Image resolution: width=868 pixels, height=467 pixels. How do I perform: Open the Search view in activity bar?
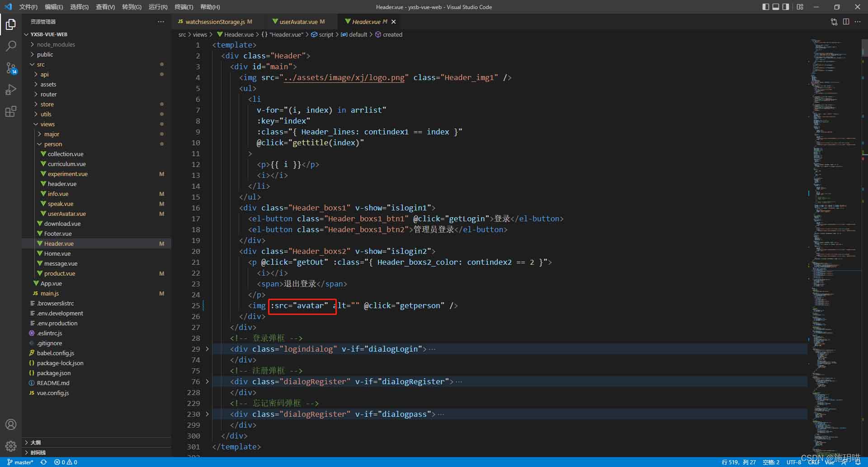pos(11,46)
